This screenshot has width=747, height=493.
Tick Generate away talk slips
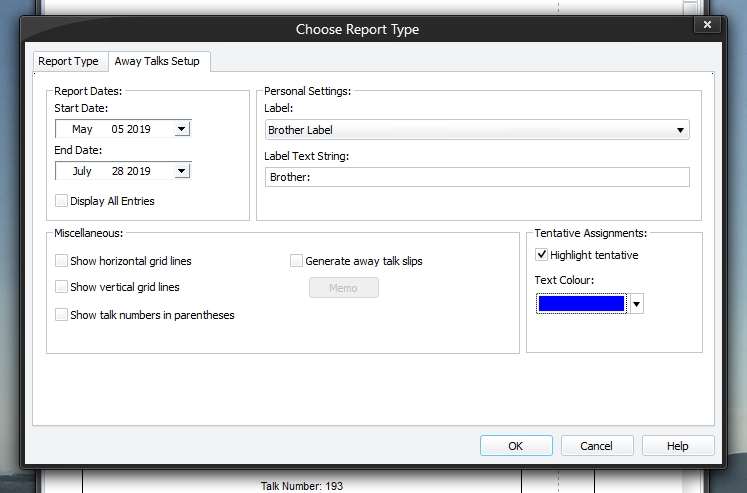pos(296,261)
